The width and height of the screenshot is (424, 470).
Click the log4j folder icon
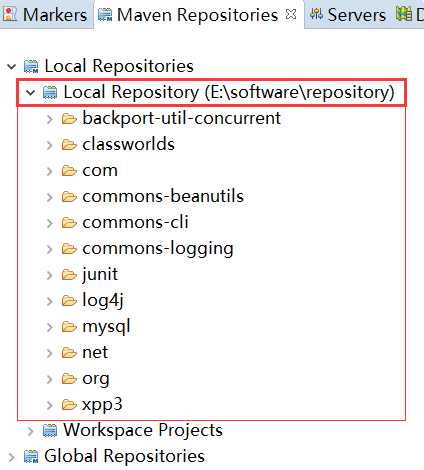coord(69,300)
